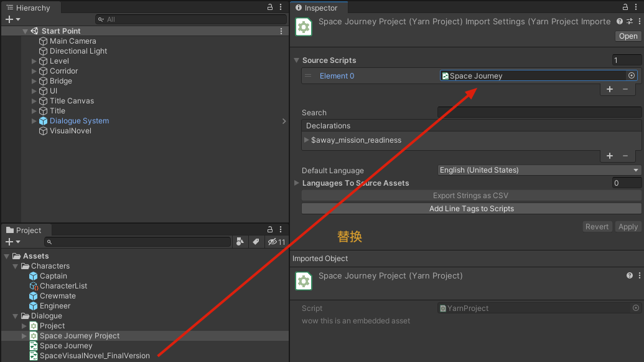The width and height of the screenshot is (644, 362).
Task: Select the Title game object icon
Action: click(43, 111)
